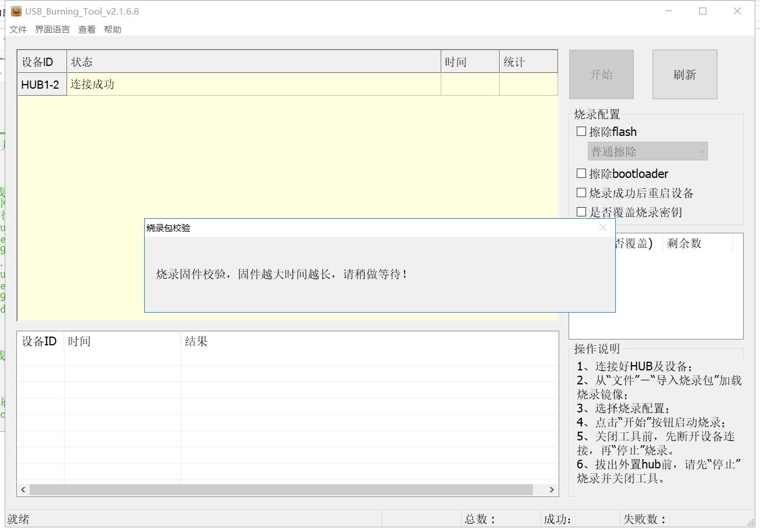Toggle the 擦除bootloader checkbox
Viewport: 760px width, 532px height.
coord(581,174)
